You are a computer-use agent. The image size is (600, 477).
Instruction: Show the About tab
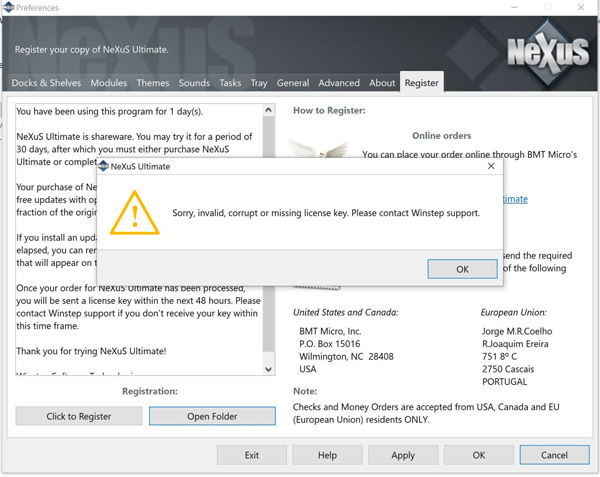382,83
